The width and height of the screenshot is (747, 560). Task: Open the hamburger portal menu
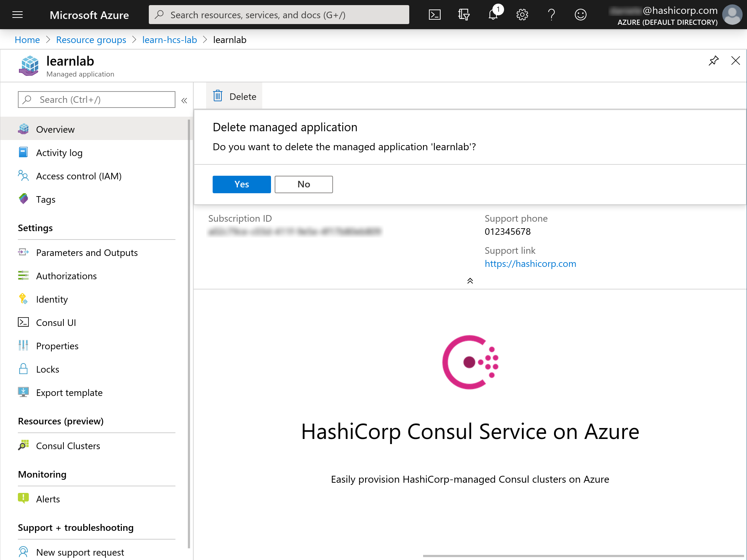tap(18, 15)
